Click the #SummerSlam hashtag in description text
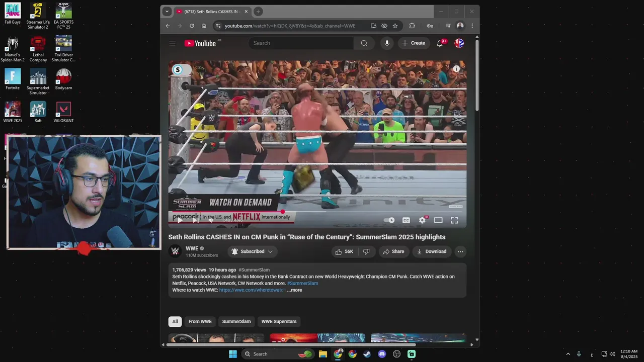The width and height of the screenshot is (644, 362). (x=302, y=284)
